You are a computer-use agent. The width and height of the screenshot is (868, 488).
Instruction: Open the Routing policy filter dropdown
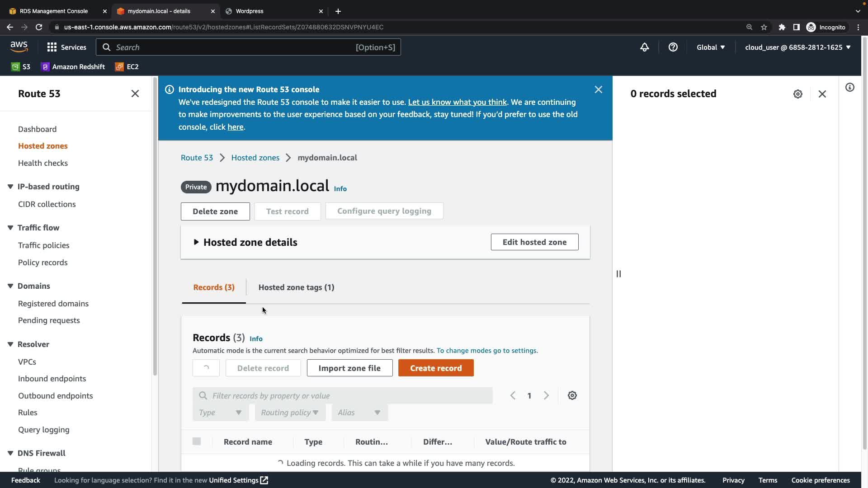coord(290,413)
